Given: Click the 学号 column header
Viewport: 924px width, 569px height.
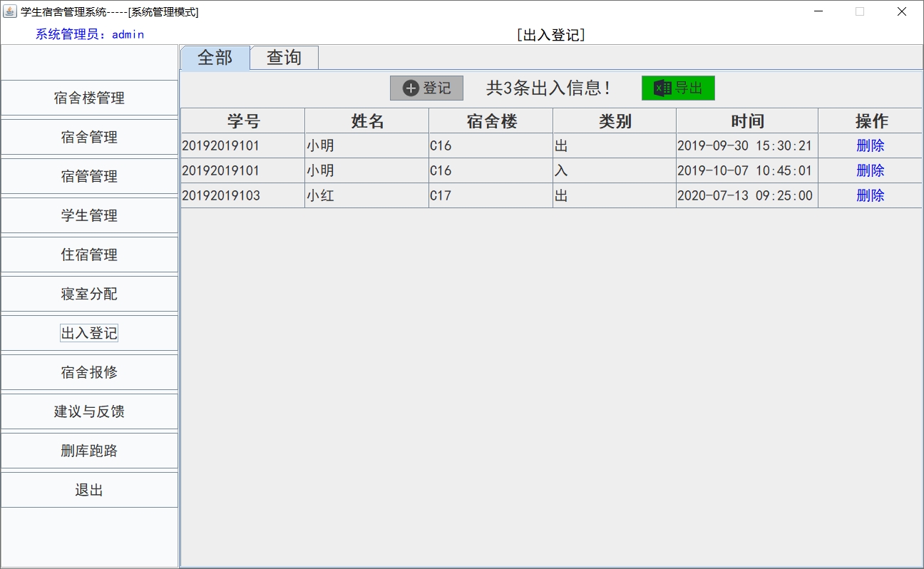Looking at the screenshot, I should click(243, 121).
